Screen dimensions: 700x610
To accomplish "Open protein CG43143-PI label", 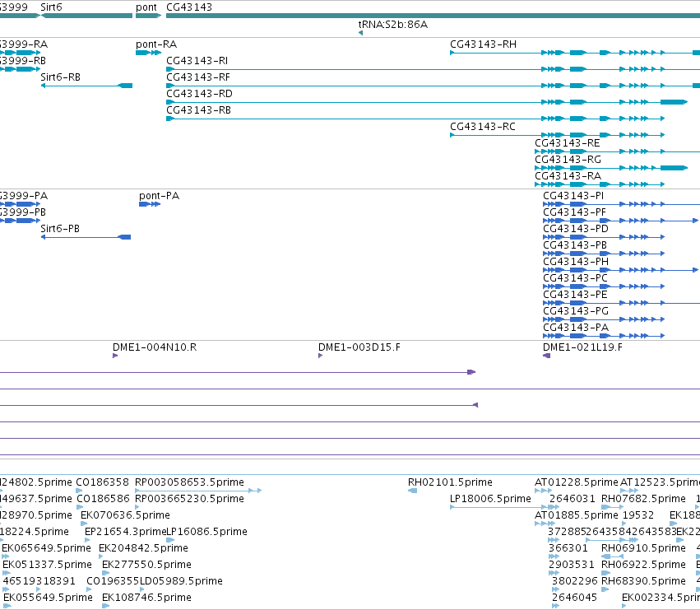I will point(573,196).
